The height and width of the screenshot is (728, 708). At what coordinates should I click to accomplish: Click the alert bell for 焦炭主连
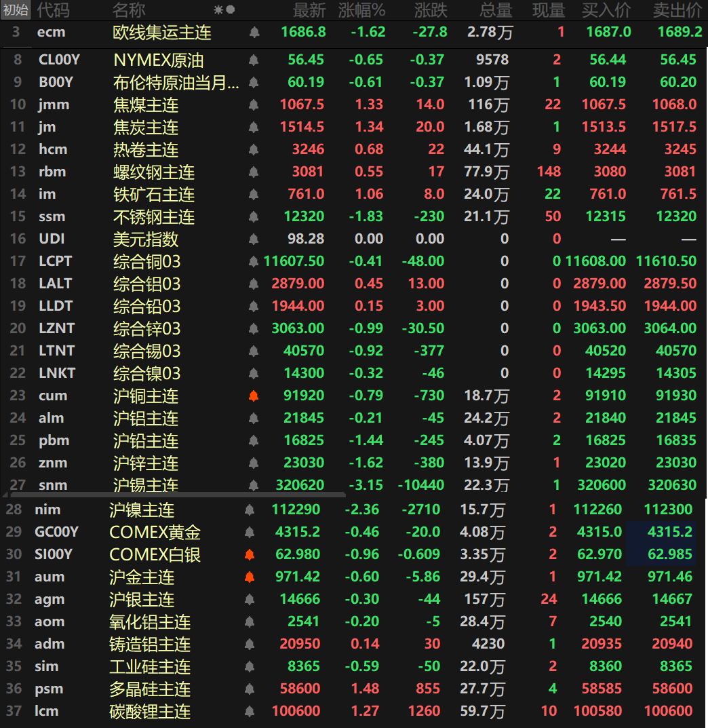coord(254,127)
